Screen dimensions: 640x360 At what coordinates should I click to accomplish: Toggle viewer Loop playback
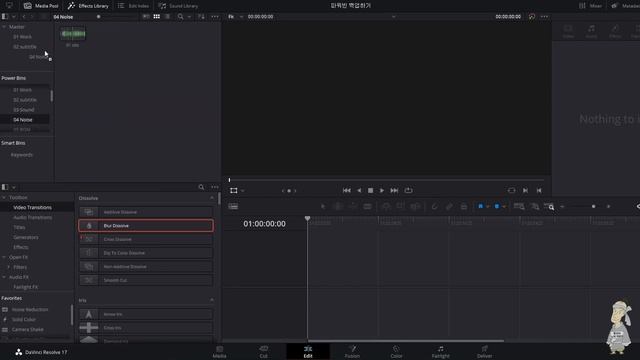point(409,191)
